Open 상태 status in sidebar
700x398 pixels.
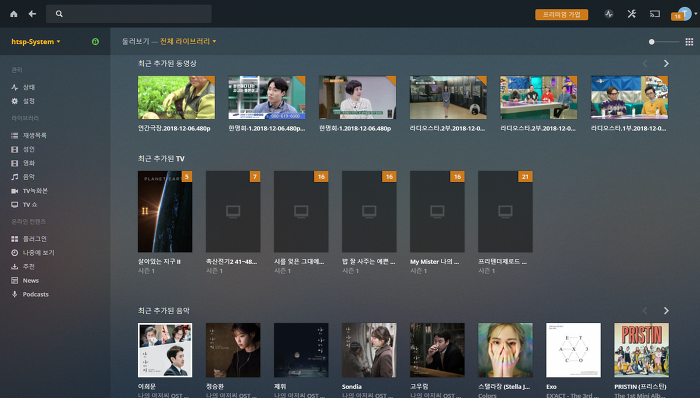[29, 87]
